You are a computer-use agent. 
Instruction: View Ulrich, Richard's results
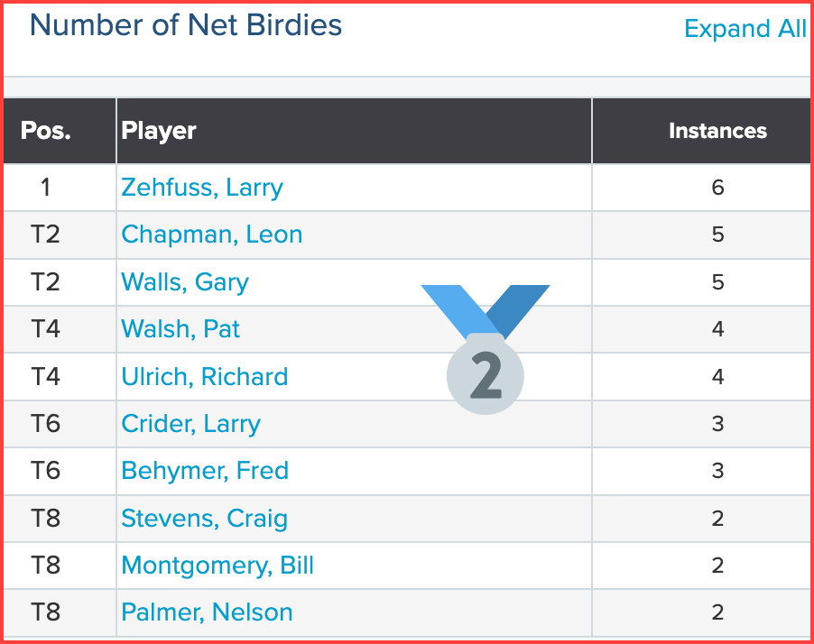point(204,376)
